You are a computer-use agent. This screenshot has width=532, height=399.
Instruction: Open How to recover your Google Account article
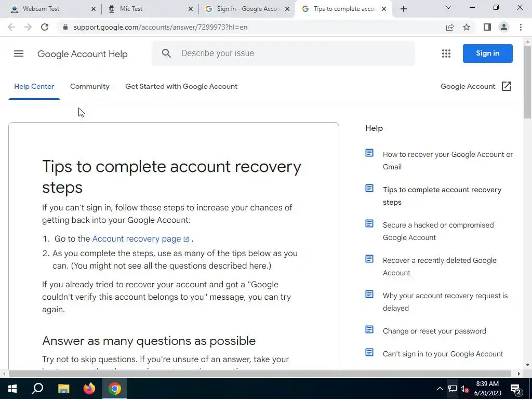click(447, 161)
